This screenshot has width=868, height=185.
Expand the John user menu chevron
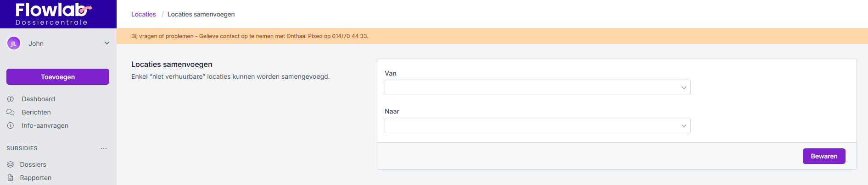click(x=107, y=44)
